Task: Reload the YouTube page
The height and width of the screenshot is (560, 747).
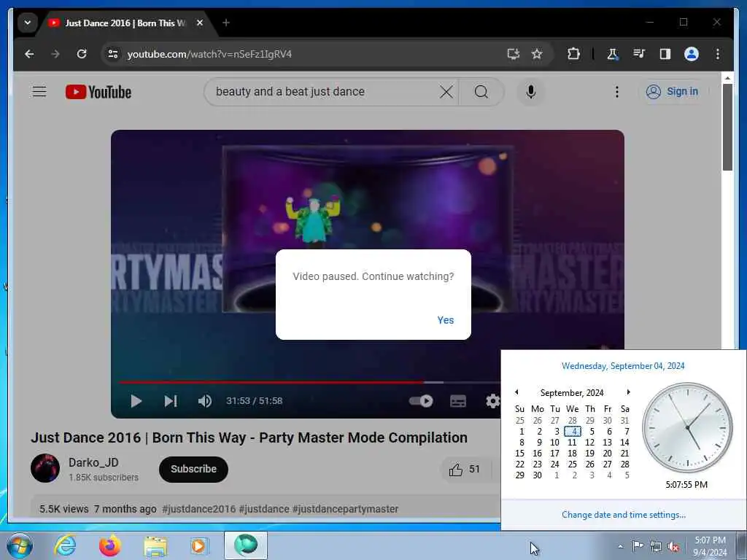Action: (82, 54)
